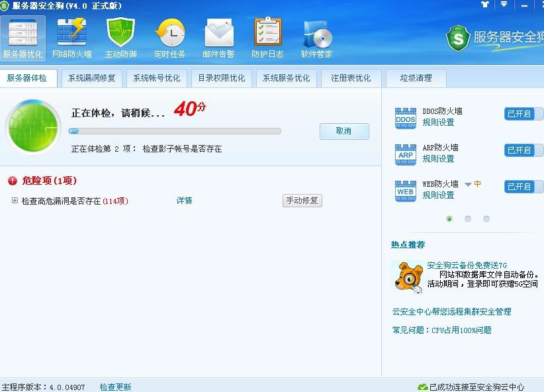Click the DDOS firewall icon

click(405, 118)
